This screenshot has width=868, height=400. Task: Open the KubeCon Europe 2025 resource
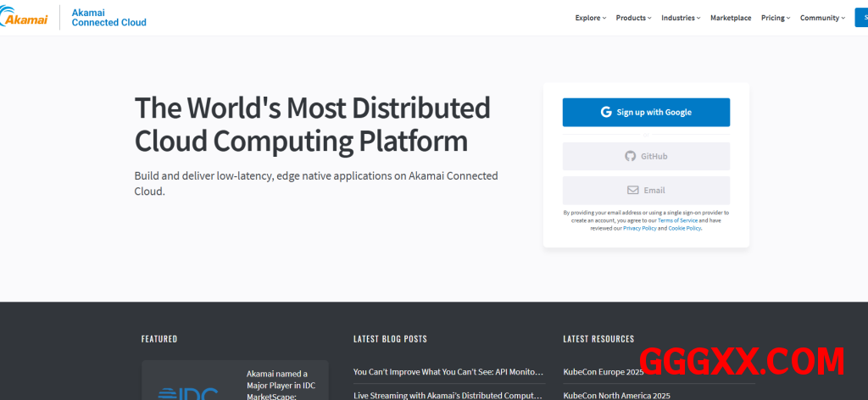603,372
